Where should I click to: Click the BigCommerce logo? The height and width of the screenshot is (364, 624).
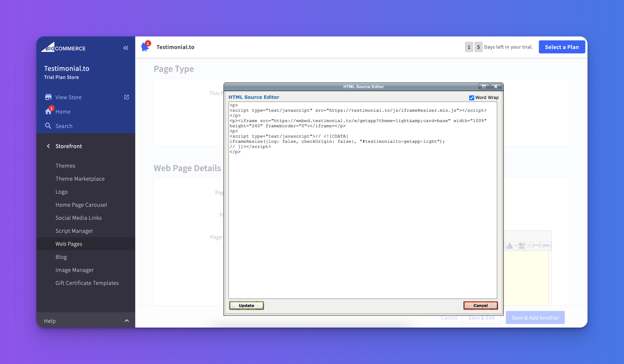(63, 48)
